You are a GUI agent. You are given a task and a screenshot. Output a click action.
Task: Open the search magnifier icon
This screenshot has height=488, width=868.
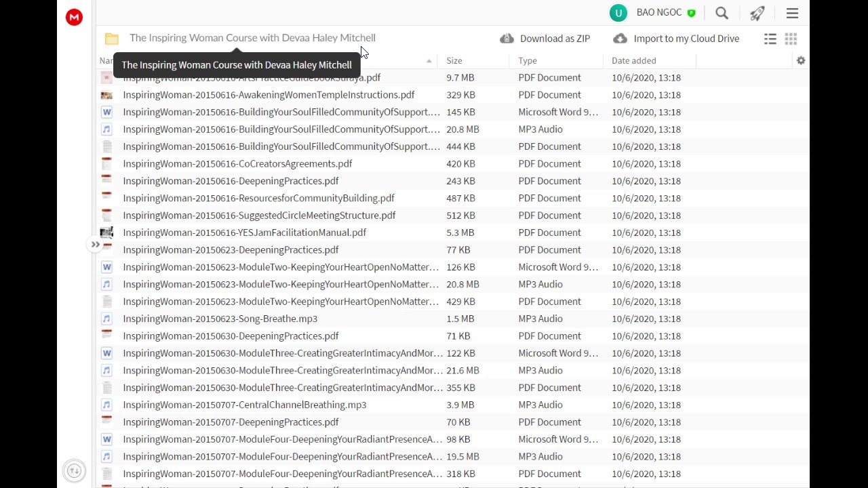[722, 13]
